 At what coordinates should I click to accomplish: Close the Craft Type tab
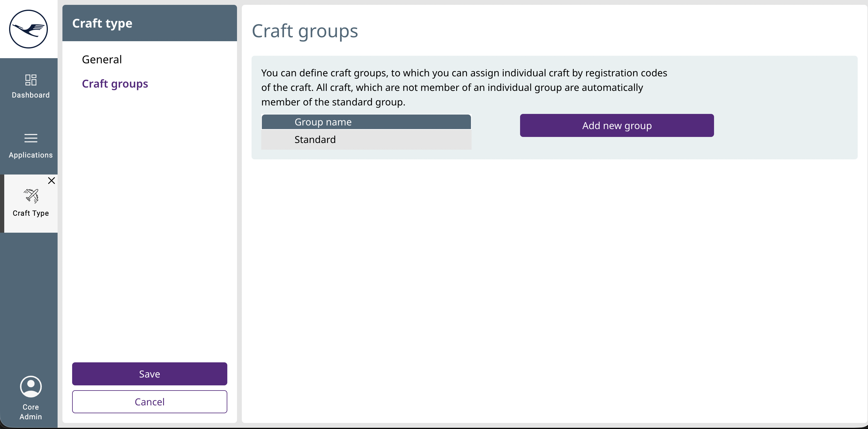(51, 181)
